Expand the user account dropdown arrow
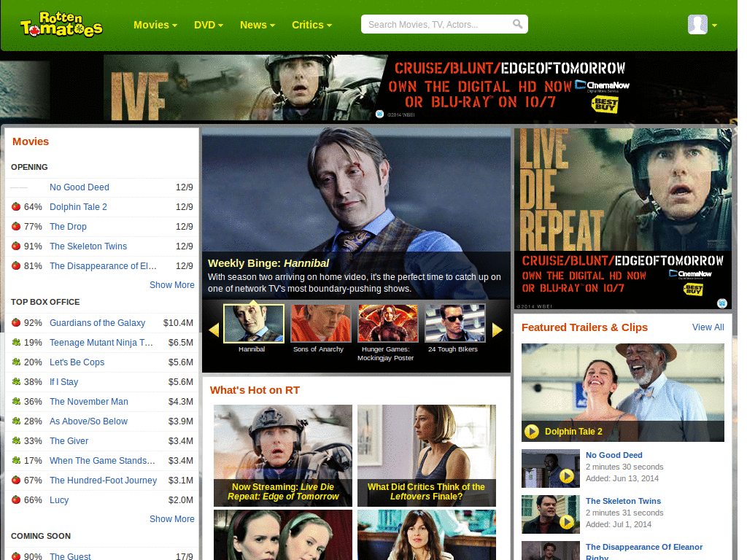This screenshot has width=747, height=560. click(715, 26)
